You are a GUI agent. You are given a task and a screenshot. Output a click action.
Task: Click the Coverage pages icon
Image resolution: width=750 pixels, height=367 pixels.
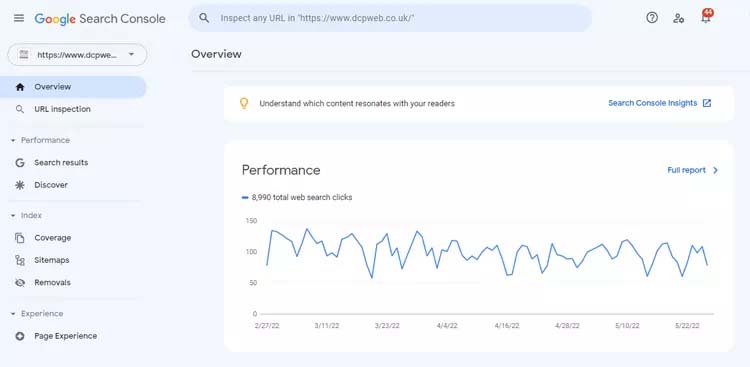(20, 238)
